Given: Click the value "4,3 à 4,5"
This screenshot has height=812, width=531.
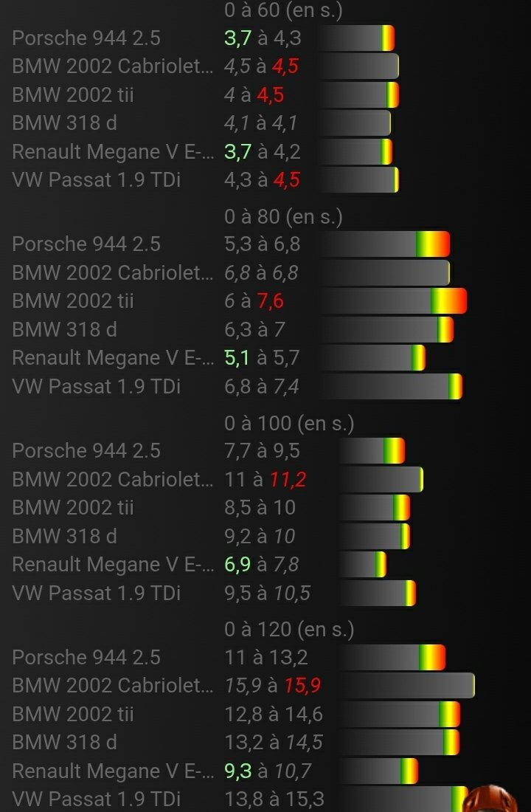Looking at the screenshot, I should 262,179.
